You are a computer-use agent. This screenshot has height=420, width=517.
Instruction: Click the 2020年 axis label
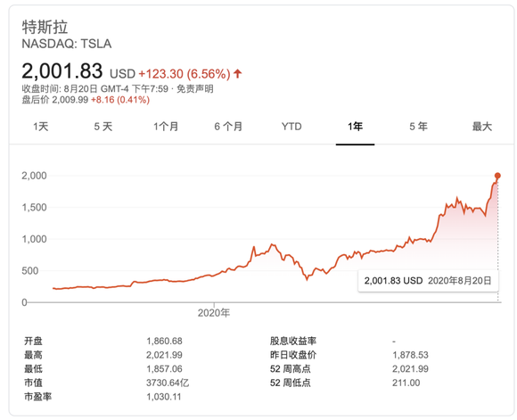[x=214, y=313]
